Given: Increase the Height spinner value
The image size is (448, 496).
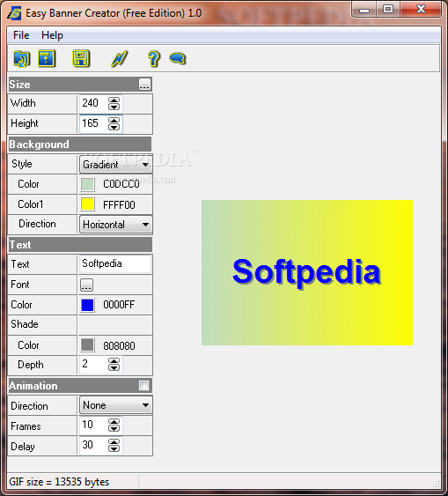Looking at the screenshot, I should click(x=114, y=121).
